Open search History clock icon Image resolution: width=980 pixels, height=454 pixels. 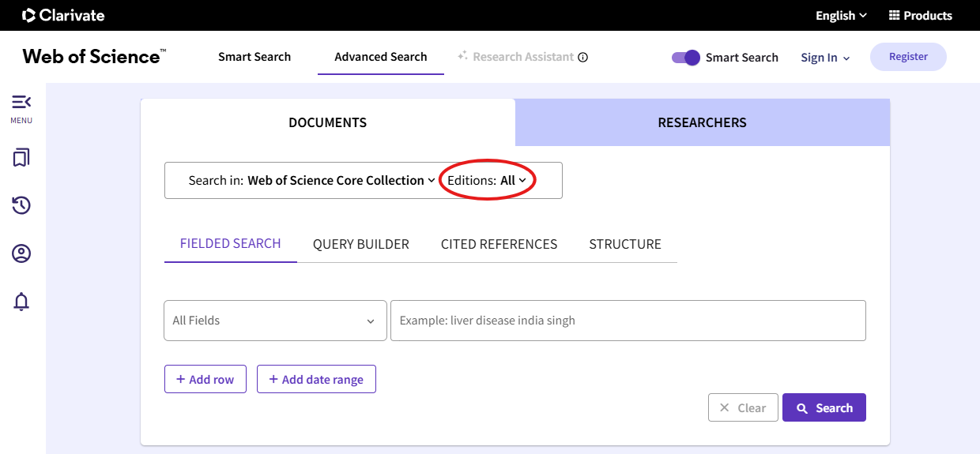pyautogui.click(x=21, y=206)
